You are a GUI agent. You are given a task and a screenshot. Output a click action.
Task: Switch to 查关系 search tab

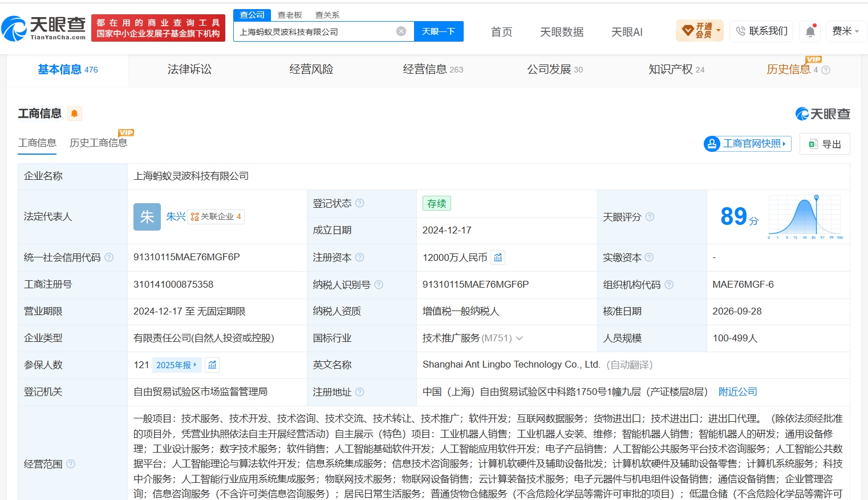tap(327, 15)
